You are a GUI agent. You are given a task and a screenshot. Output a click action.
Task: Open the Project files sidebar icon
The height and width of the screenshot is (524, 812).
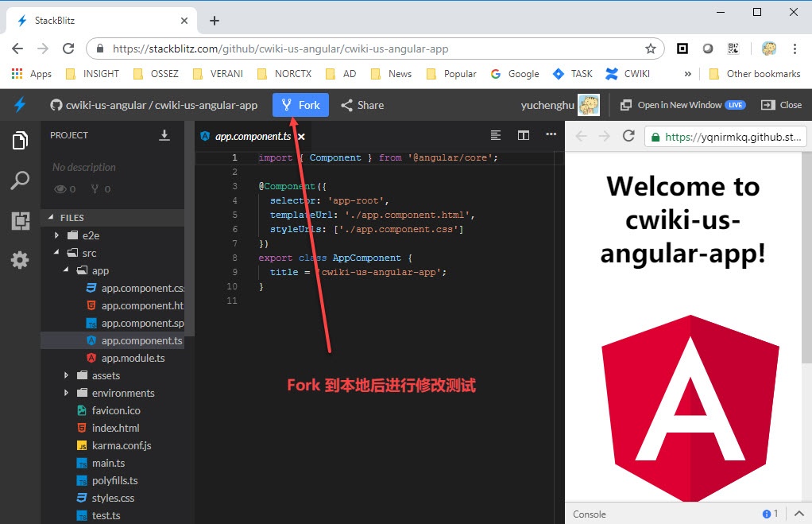(20, 141)
